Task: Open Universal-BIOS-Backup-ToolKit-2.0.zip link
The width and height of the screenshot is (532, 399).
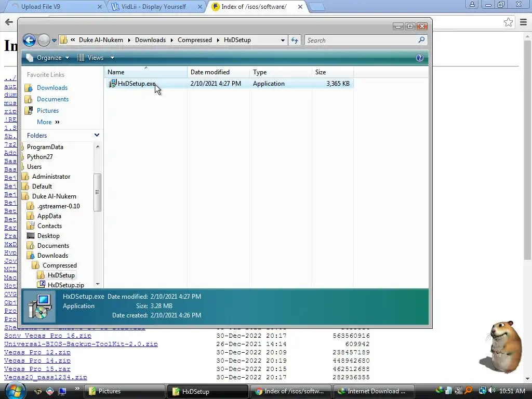Action: pos(81,344)
